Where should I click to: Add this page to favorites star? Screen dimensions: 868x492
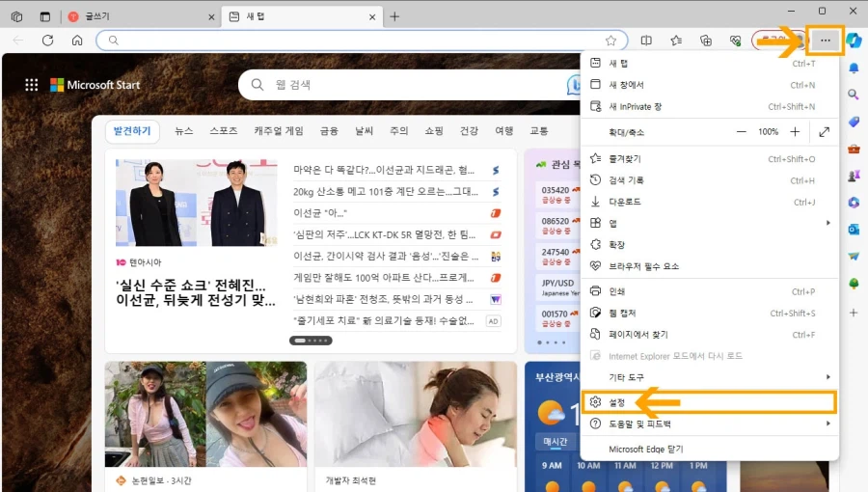pyautogui.click(x=610, y=41)
